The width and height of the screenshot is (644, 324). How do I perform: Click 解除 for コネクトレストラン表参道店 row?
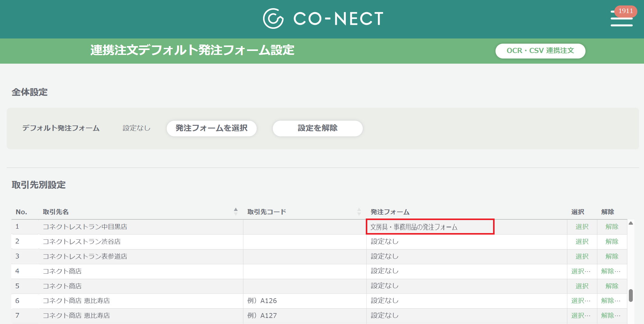[x=612, y=256]
